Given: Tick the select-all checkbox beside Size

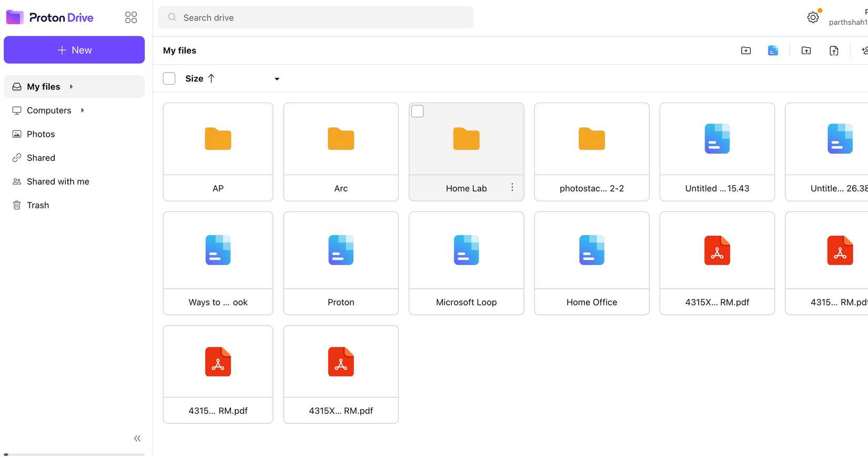Looking at the screenshot, I should click(x=169, y=78).
